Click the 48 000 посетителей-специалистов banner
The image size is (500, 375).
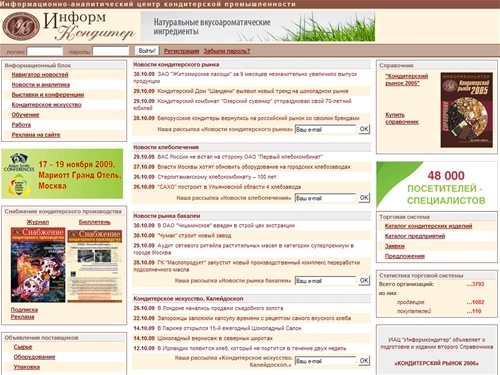[437, 185]
